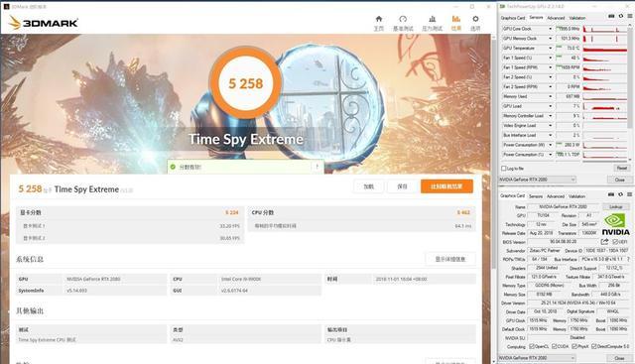Open the hamburger menu in the Graphics Card window

630,194
